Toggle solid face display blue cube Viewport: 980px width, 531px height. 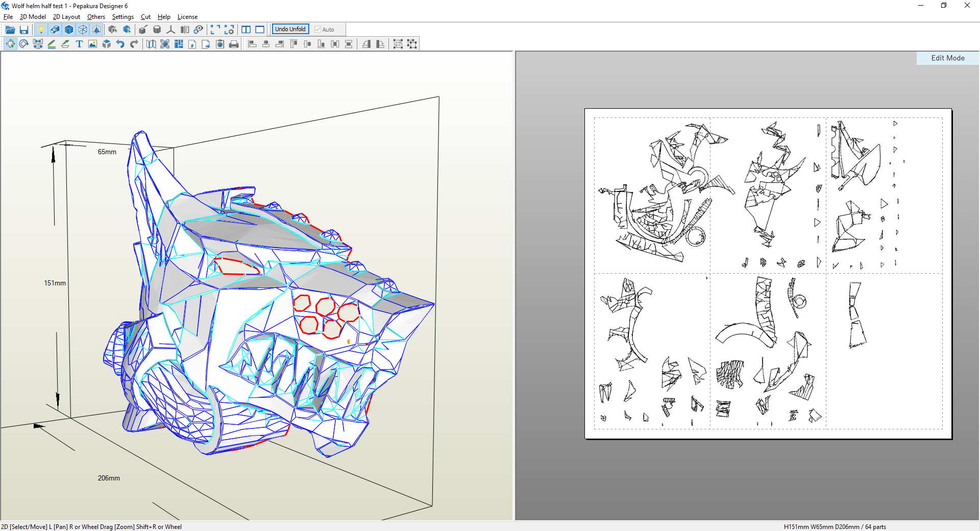pos(69,30)
